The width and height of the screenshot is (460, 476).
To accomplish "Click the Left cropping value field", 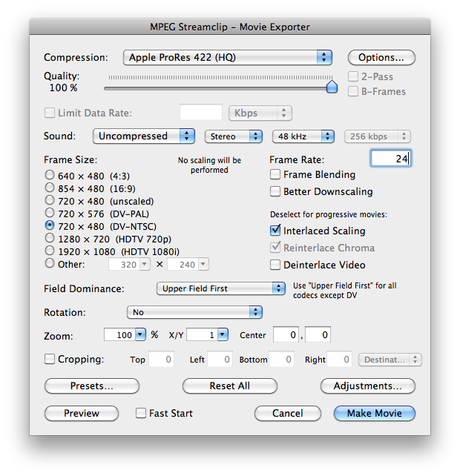I will coord(220,359).
